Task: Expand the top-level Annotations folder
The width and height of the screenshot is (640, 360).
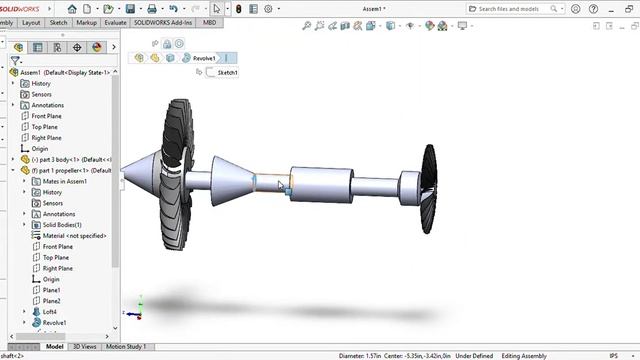Action: point(13,105)
